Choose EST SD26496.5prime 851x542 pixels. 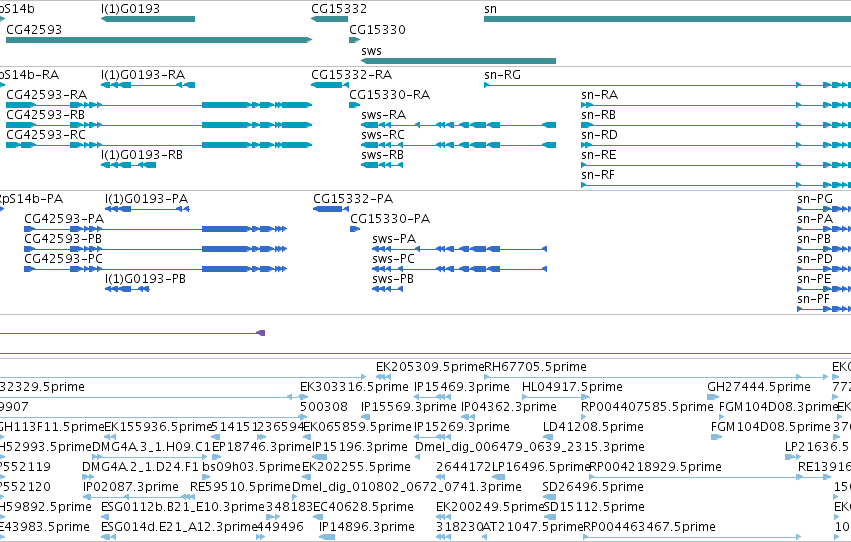tap(593, 487)
